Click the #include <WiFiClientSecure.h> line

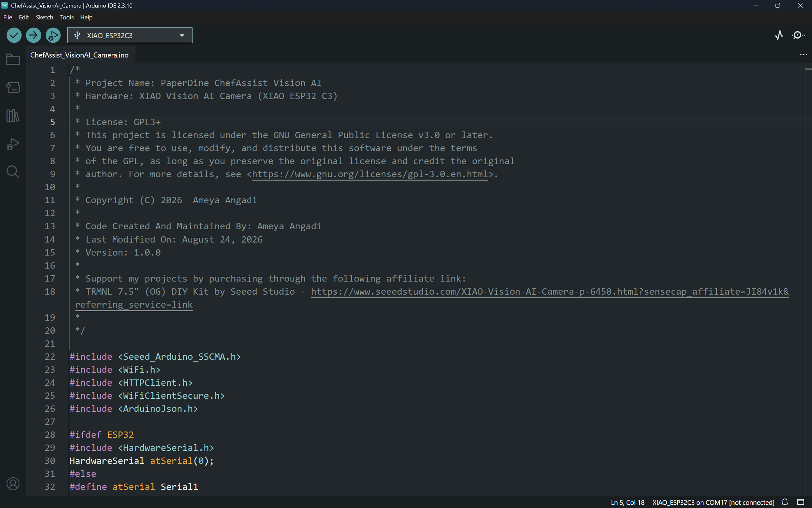coord(147,396)
